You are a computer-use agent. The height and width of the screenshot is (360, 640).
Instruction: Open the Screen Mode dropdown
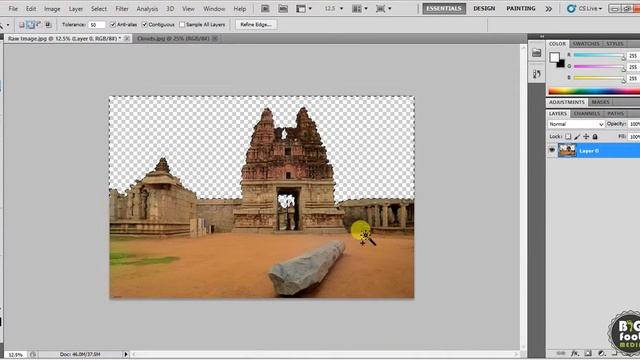tap(383, 9)
